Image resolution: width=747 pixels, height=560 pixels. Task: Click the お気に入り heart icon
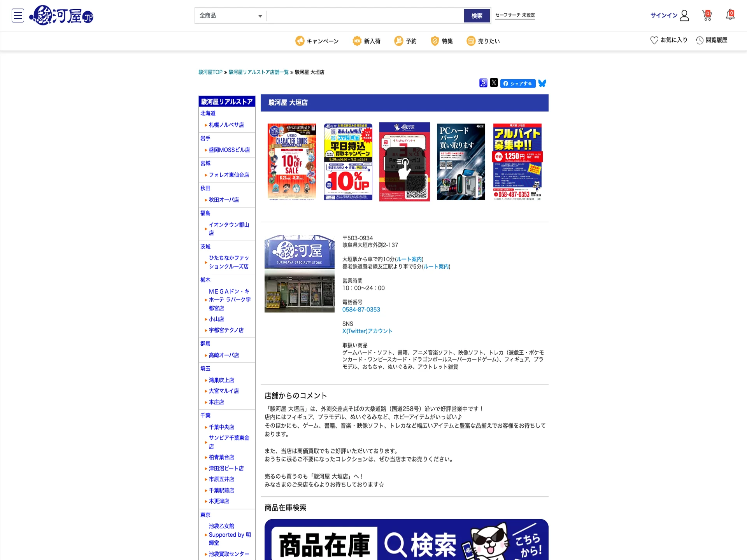[x=654, y=40]
